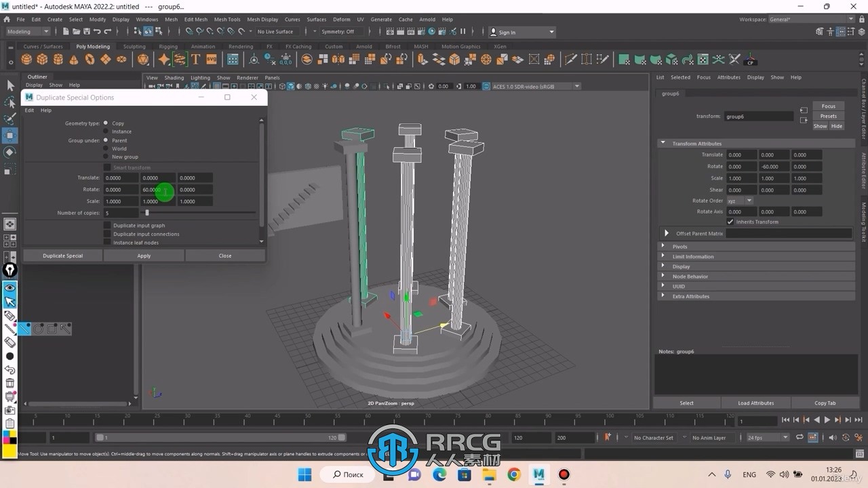
Task: Click the Duplicate Special button
Action: click(x=63, y=256)
